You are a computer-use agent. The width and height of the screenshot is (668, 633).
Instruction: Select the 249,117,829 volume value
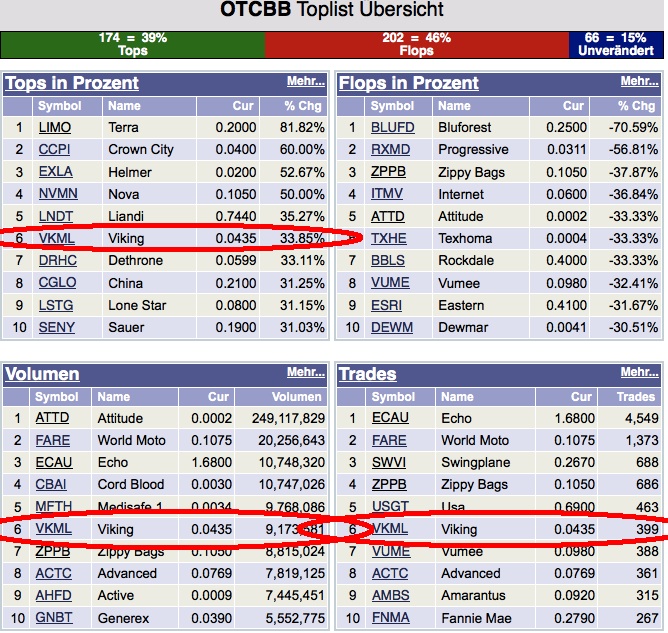288,418
